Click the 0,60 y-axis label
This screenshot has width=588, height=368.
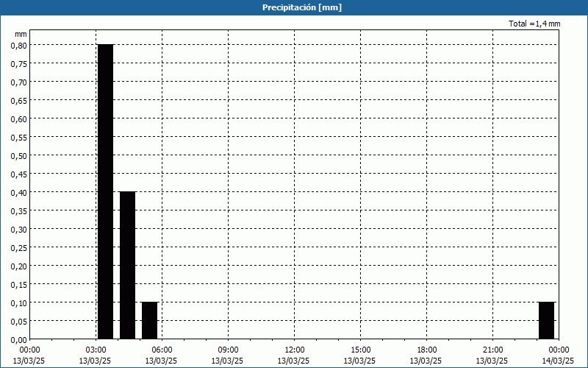click(x=19, y=119)
